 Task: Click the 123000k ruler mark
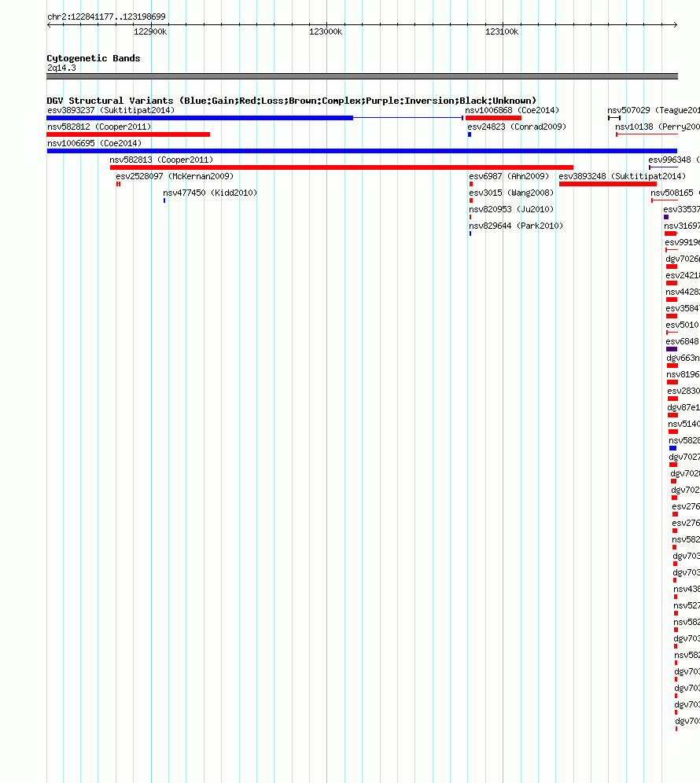tap(326, 31)
